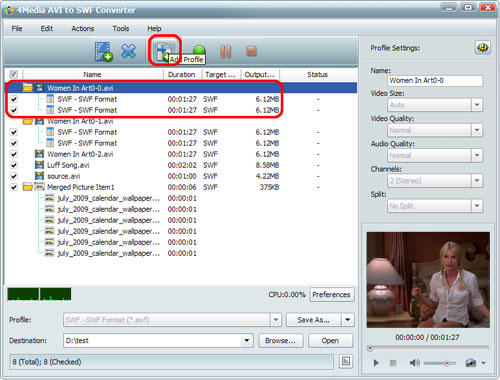Click the "00:02:02" duration cell

(x=182, y=165)
